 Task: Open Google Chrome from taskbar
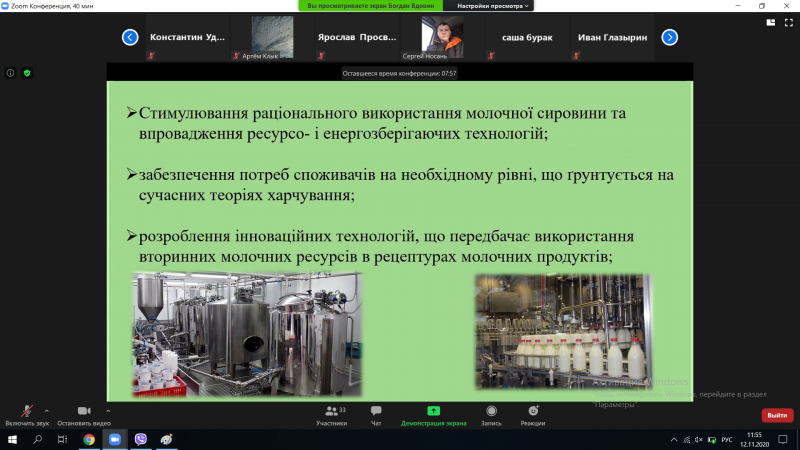[89, 439]
